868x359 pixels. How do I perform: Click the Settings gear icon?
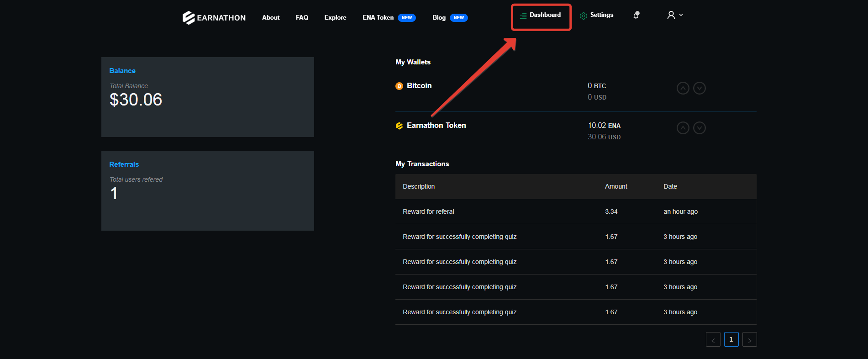(583, 16)
